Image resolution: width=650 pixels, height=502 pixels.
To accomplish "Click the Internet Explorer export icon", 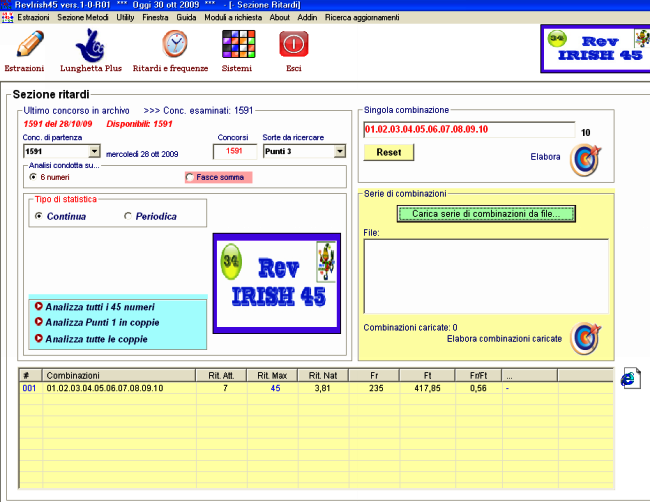I will (631, 378).
